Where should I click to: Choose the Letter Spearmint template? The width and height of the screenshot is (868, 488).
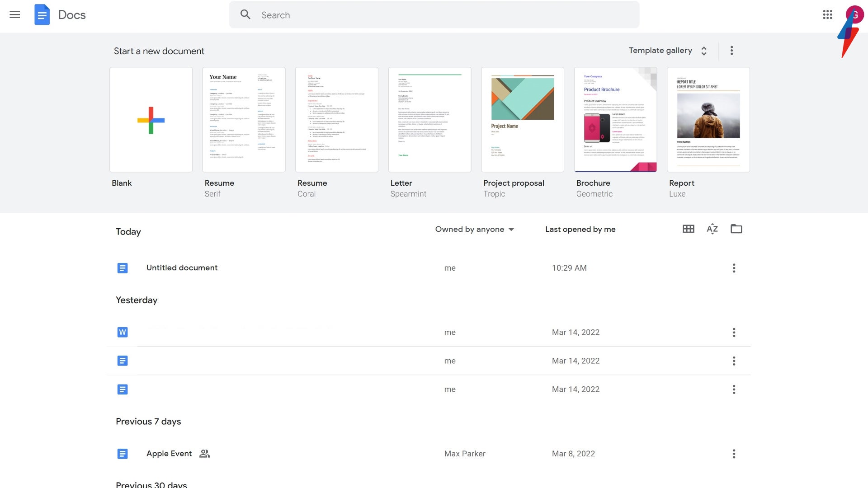[429, 120]
